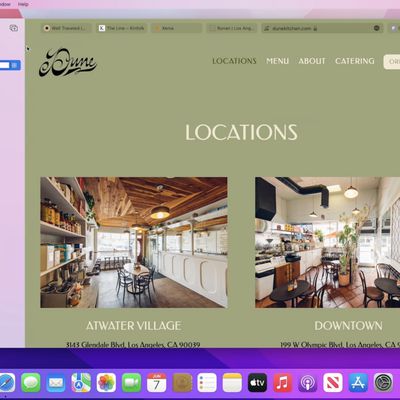400x400 pixels.
Task: Click the 3143 Glendale Blvd address
Action: coord(133,344)
